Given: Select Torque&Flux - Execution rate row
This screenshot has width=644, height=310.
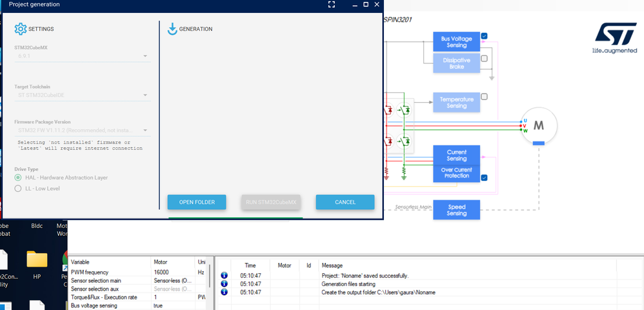Looking at the screenshot, I should tap(138, 297).
